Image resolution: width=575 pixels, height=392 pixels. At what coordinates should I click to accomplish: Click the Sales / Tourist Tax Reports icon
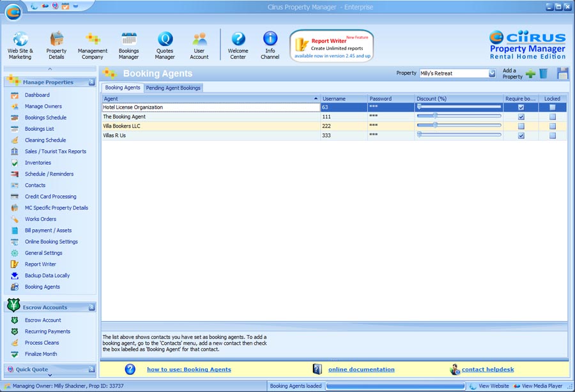(15, 152)
